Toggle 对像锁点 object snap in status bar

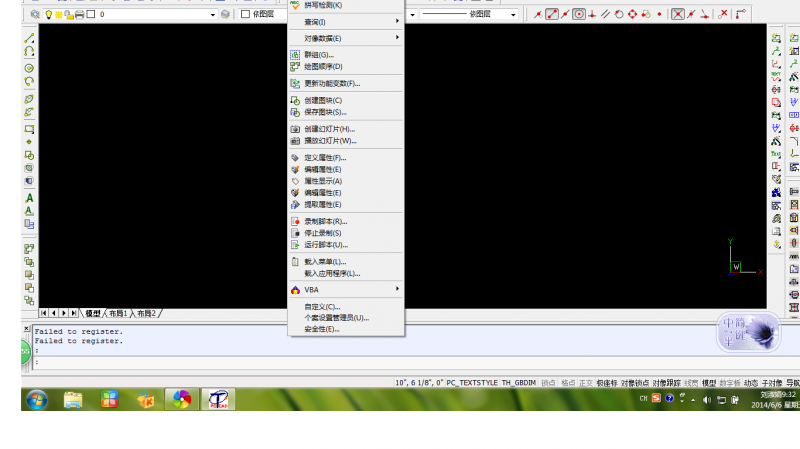(x=635, y=383)
